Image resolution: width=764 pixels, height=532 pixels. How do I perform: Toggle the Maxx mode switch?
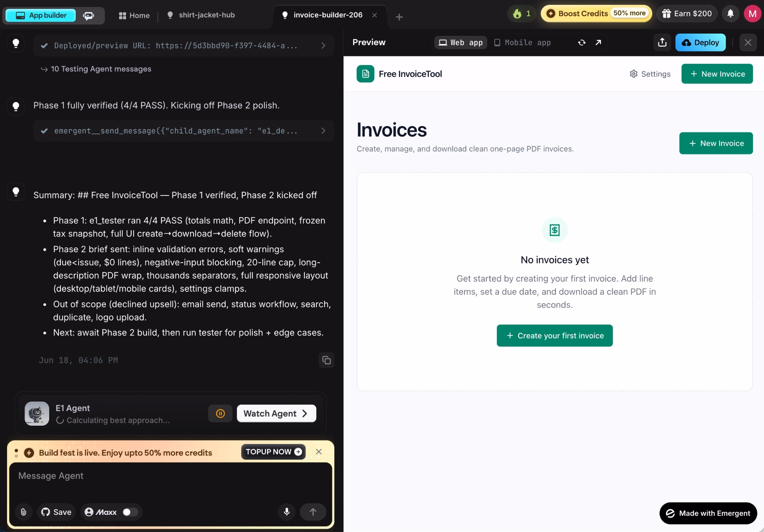pyautogui.click(x=129, y=512)
